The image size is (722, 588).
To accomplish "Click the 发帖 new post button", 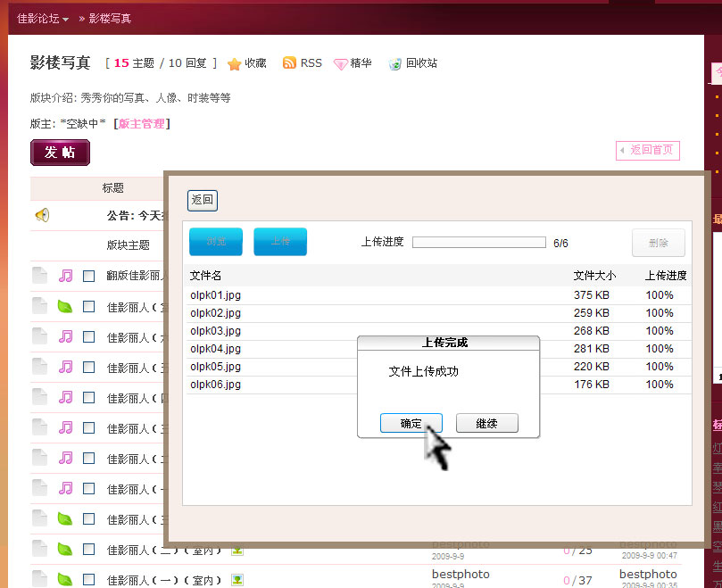I will coord(60,153).
